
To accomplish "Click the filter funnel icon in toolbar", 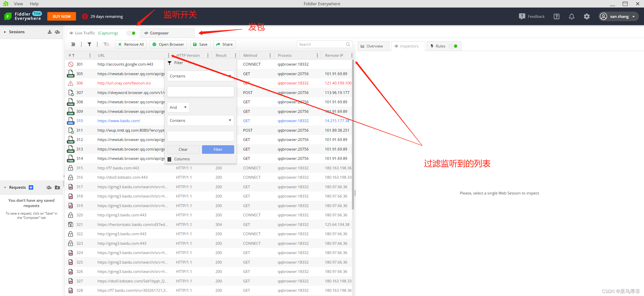I will point(89,44).
